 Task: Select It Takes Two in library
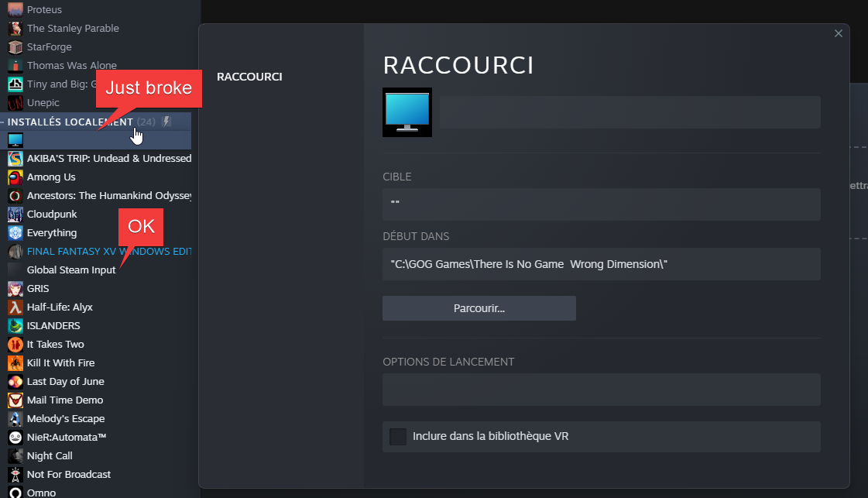tap(55, 344)
